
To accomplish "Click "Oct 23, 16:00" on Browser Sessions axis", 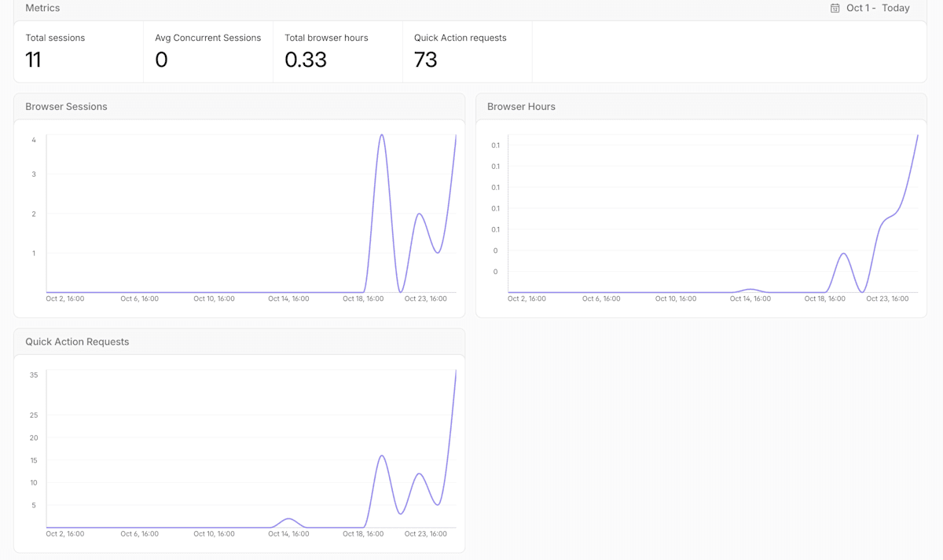I will point(426,298).
